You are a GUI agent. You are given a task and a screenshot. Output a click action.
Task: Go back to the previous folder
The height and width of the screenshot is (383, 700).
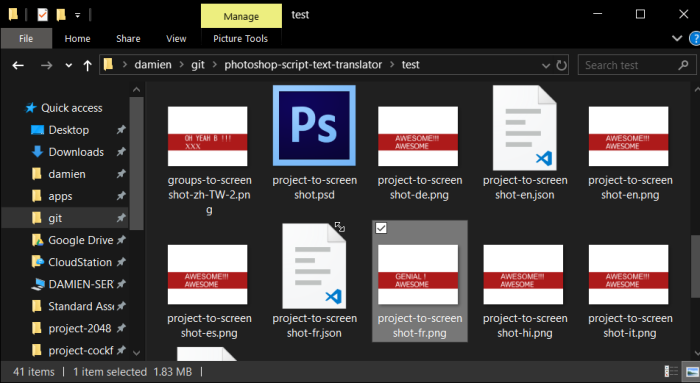pos(18,66)
